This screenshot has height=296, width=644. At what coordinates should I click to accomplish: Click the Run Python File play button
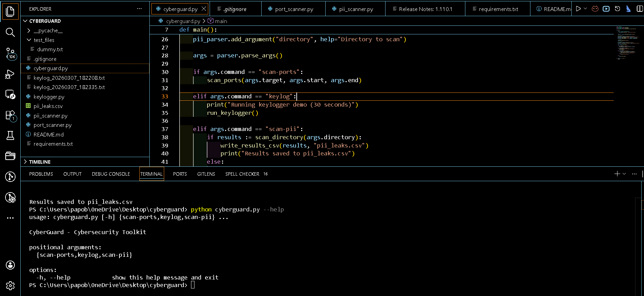pos(578,9)
